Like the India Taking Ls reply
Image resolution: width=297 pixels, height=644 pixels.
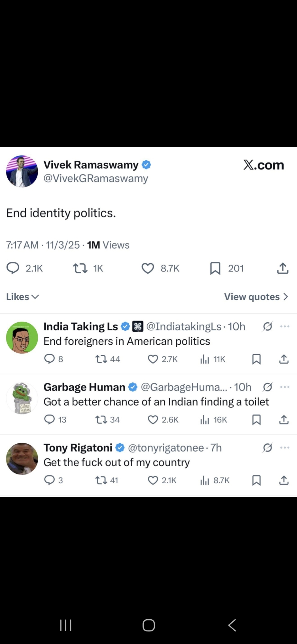click(153, 359)
